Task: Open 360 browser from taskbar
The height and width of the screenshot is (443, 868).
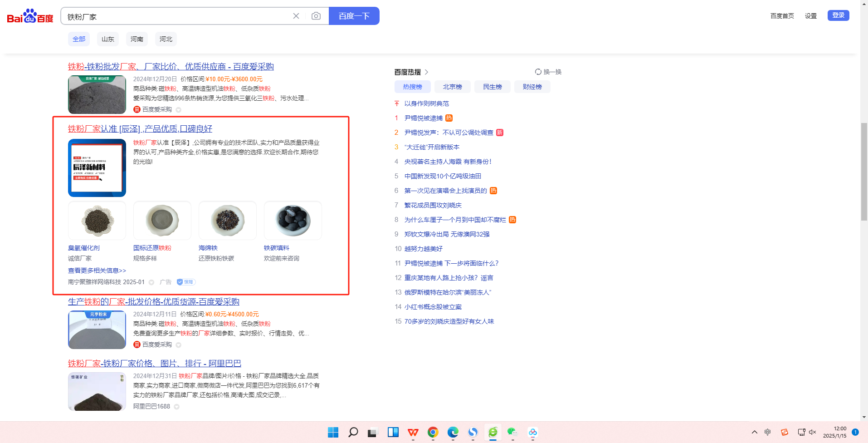Action: (x=493, y=432)
